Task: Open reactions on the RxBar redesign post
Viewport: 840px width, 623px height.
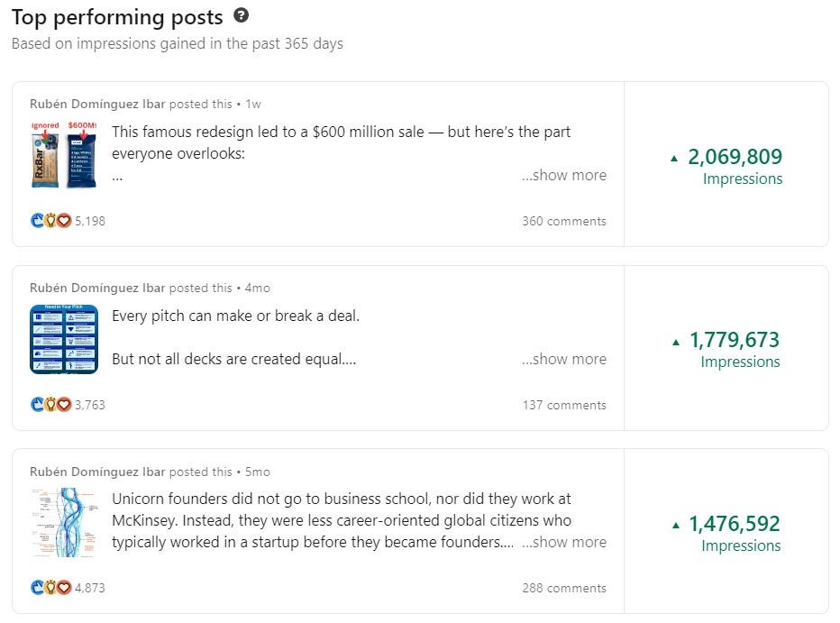Action: [x=50, y=221]
